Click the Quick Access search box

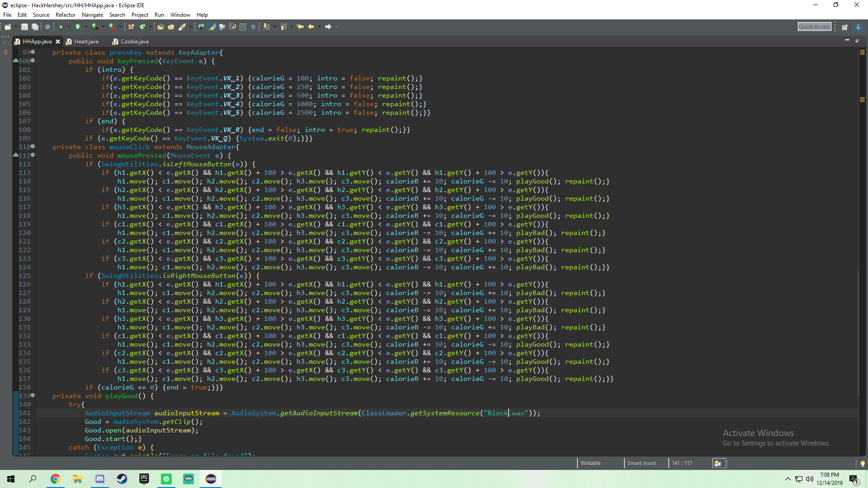pos(814,27)
